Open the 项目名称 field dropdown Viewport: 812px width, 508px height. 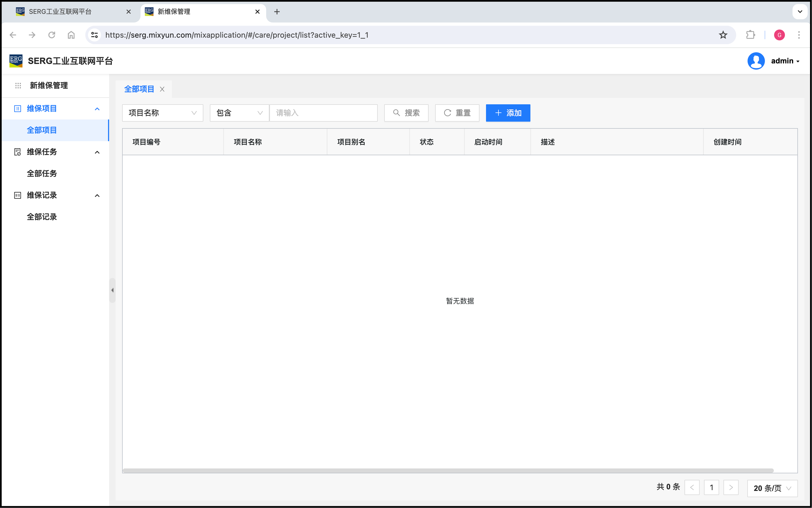point(162,113)
